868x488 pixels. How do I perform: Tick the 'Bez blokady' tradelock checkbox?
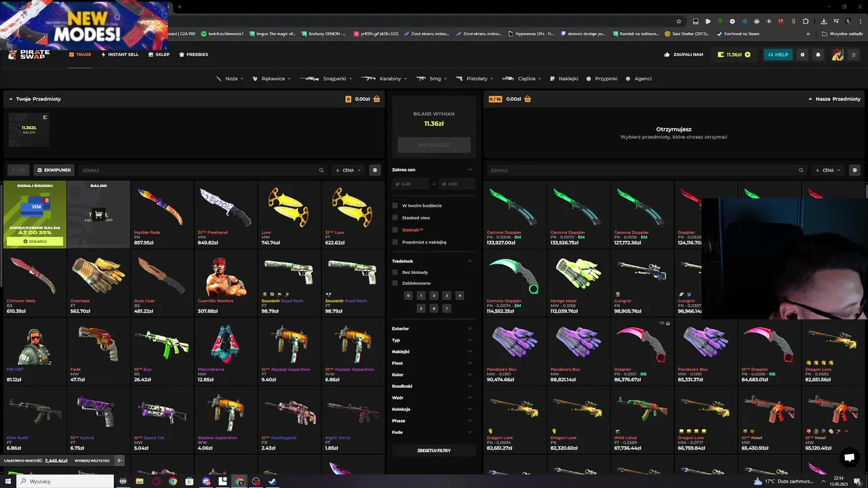tap(395, 272)
